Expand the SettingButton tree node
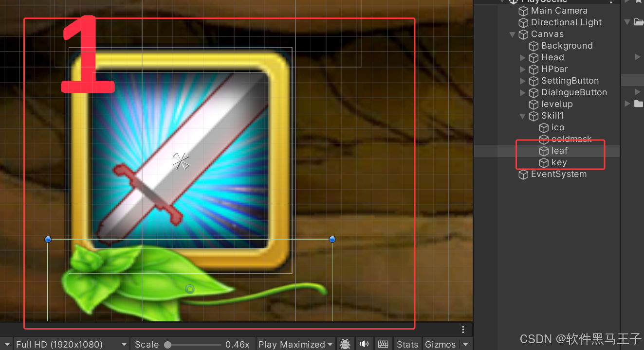 click(x=522, y=81)
